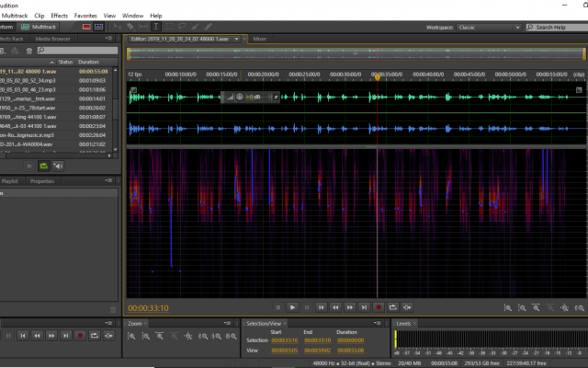Image resolution: width=588 pixels, height=368 pixels.
Task: Toggle channel enable icon at waveform's right edge
Action: click(x=579, y=90)
